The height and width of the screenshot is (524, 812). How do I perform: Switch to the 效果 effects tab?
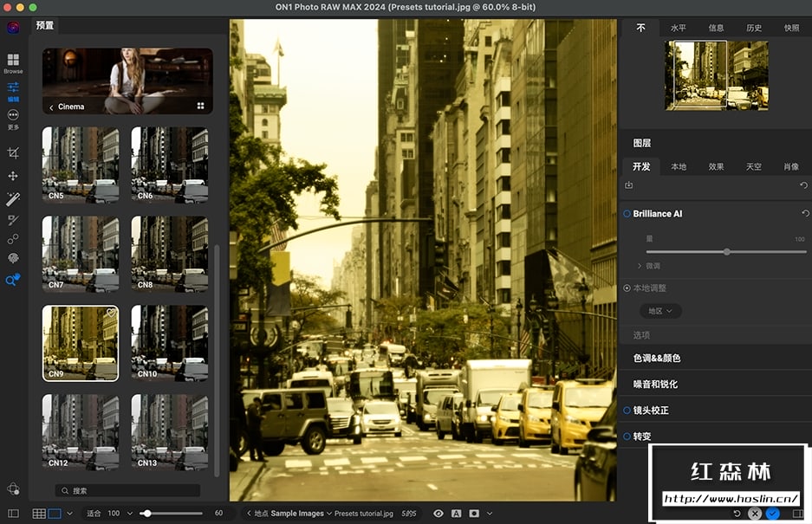point(716,166)
